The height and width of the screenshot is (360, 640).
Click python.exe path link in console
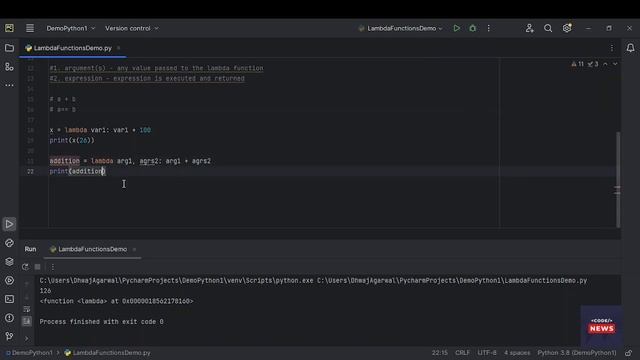176,280
